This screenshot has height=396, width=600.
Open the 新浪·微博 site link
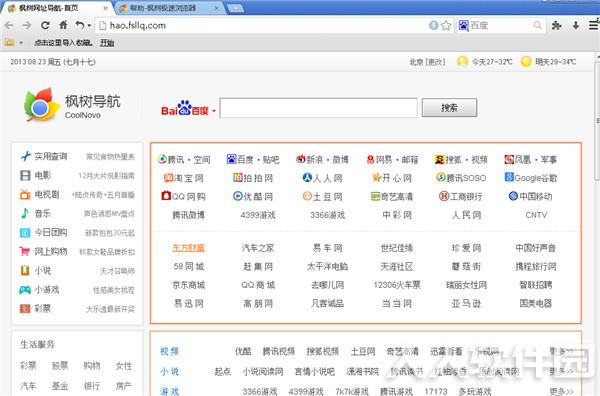(322, 159)
